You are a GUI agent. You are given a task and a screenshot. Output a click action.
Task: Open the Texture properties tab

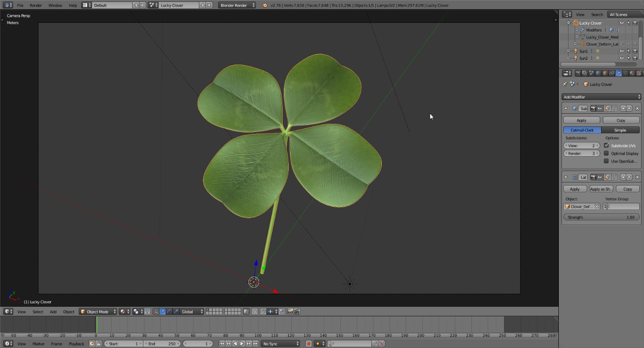[x=638, y=73]
